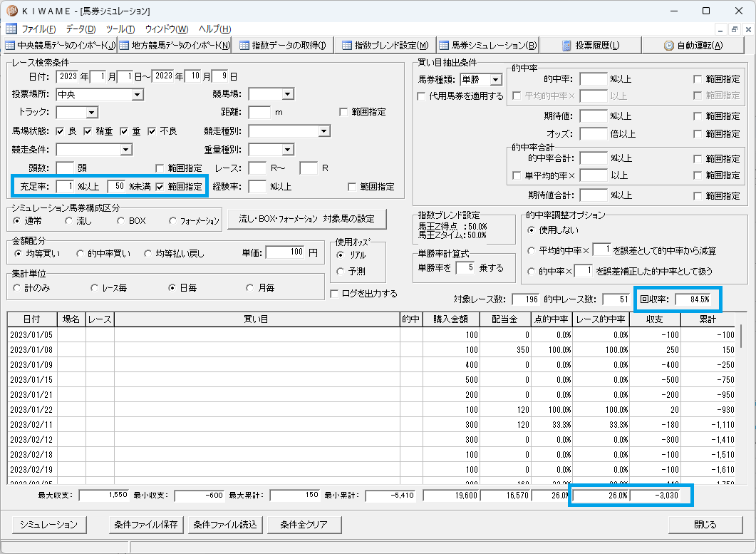
Task: Open the 地方競馬データのインポート toolbar button
Action: pyautogui.click(x=175, y=46)
